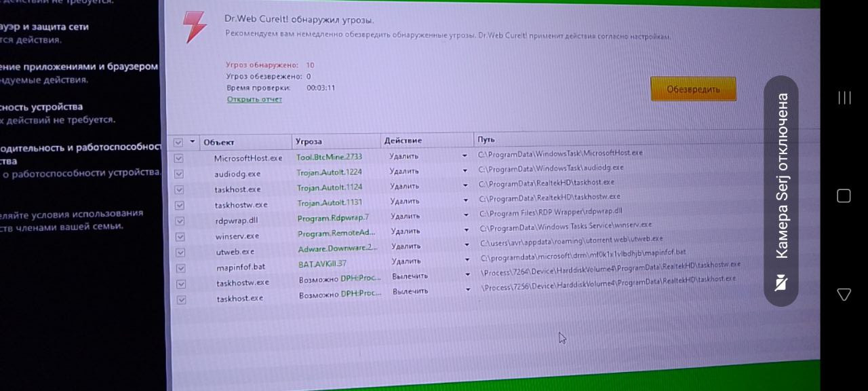
Task: Uncheck the winserv.exe row checkbox
Action: pyautogui.click(x=180, y=237)
